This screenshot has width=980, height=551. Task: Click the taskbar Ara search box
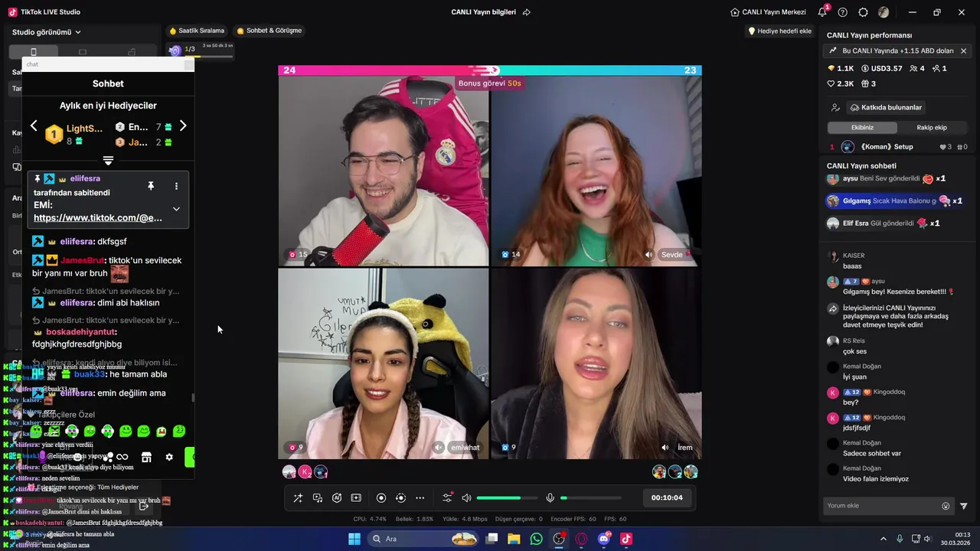click(x=421, y=539)
